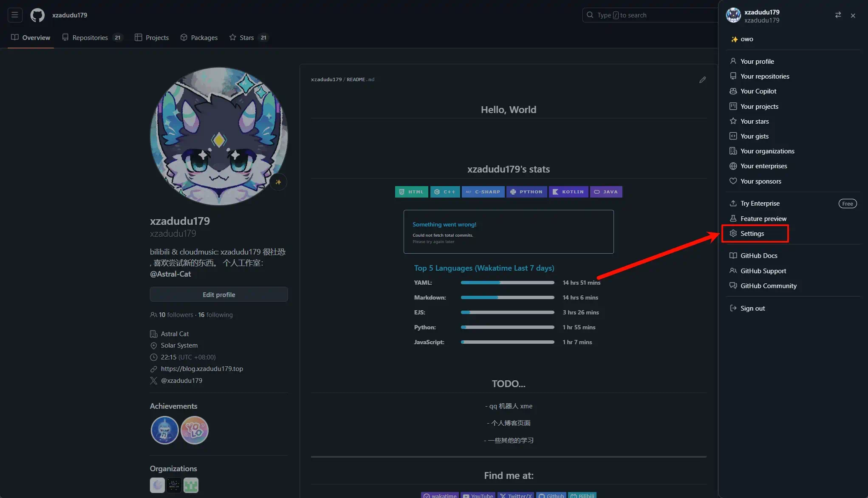Click the GitHub Octocat logo
Viewport: 868px width, 498px height.
click(37, 15)
